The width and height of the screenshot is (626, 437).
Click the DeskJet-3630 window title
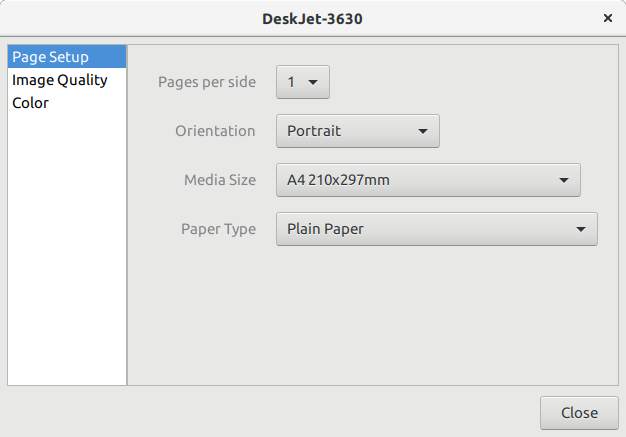[312, 19]
